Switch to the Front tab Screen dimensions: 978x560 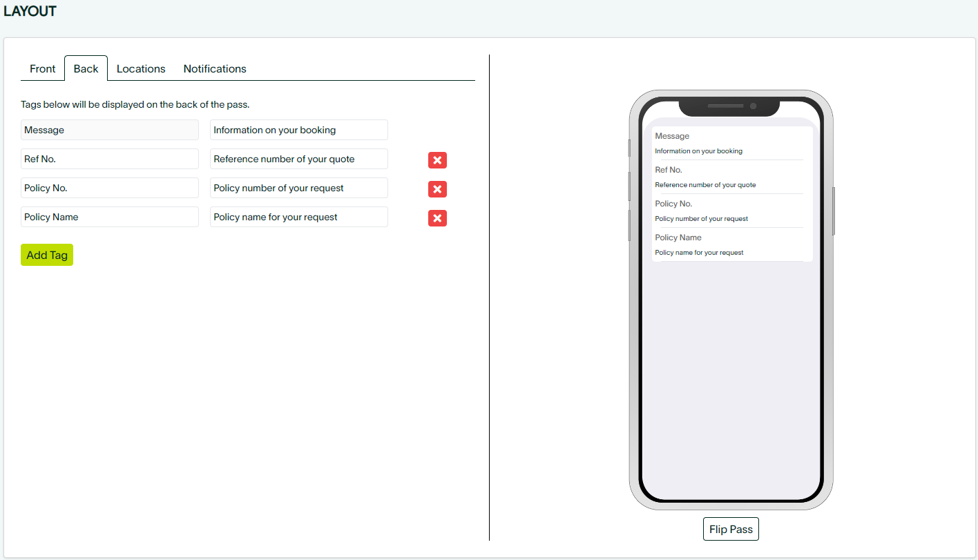[x=43, y=68]
